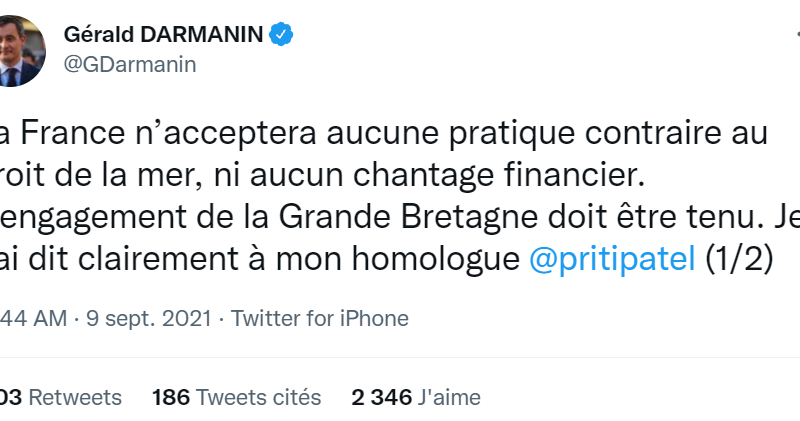Screen dimensions: 800x421
Task: Click the blue verified badge
Action: 282,34
